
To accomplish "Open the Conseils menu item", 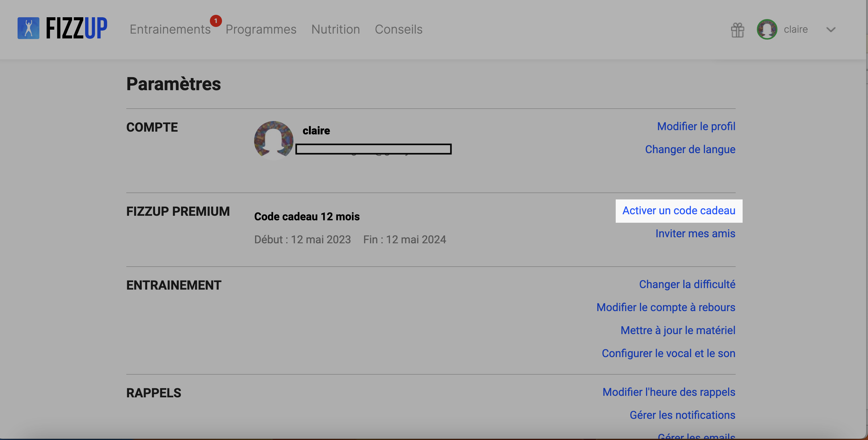I will click(x=399, y=29).
